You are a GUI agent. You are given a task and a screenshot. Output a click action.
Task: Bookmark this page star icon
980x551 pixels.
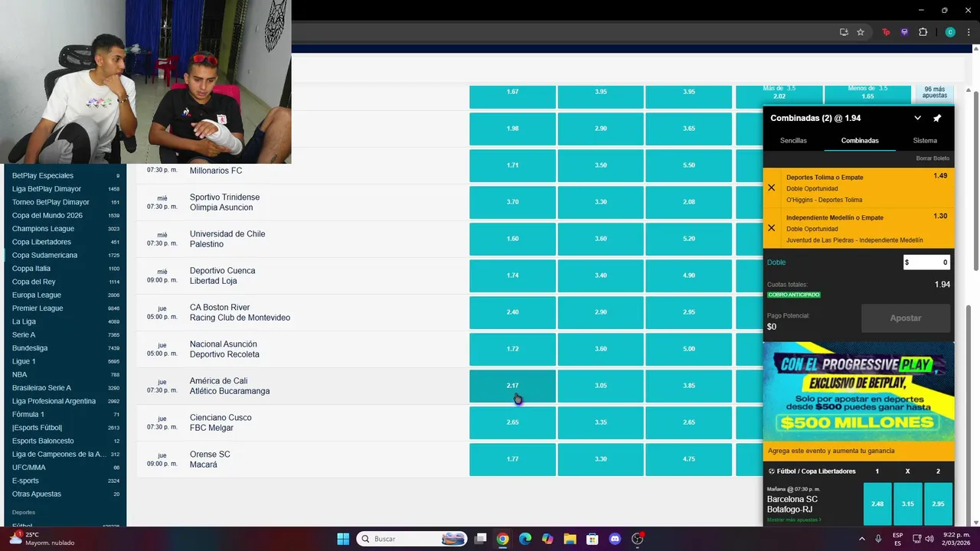pyautogui.click(x=861, y=32)
